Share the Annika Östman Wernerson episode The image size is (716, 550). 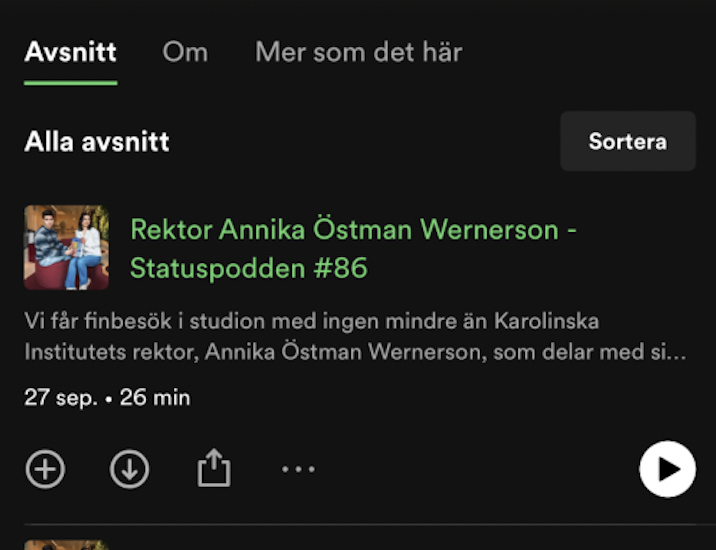pyautogui.click(x=214, y=468)
